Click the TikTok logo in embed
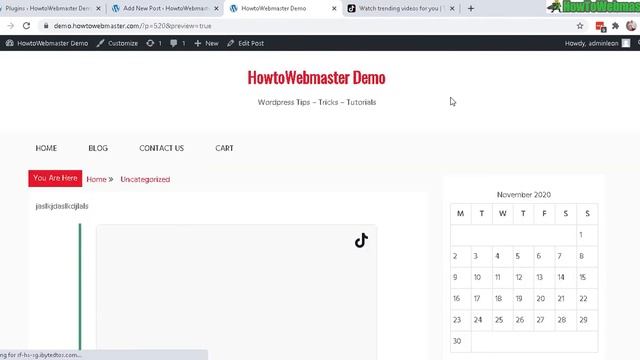Viewport: 640px width, 360px height. pos(361,240)
